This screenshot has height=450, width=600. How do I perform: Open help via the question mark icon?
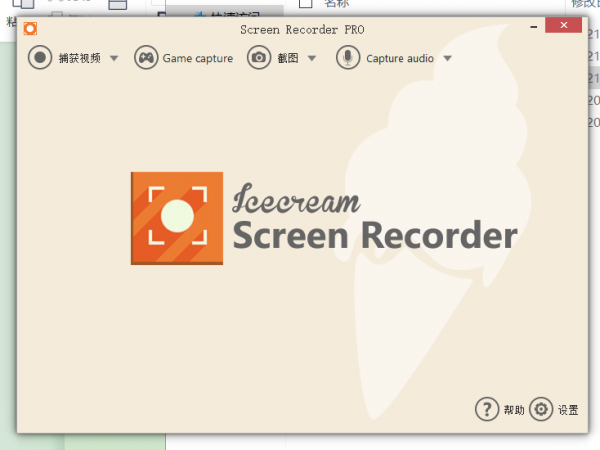tap(487, 409)
